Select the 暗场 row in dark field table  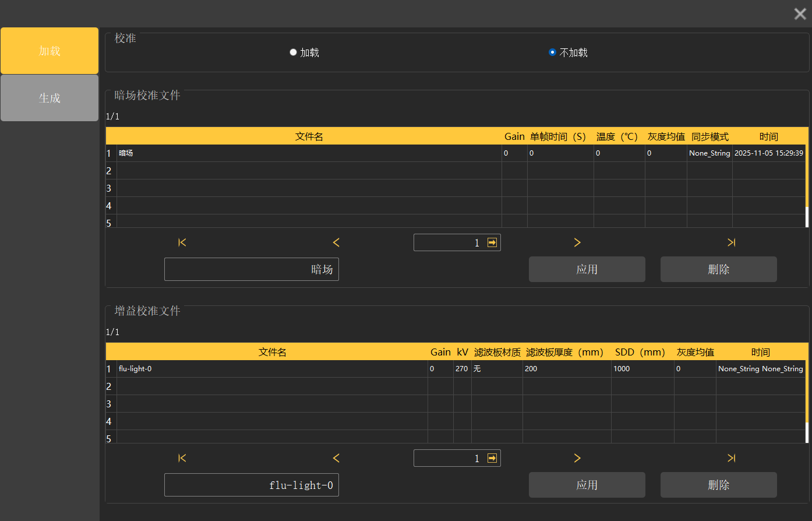309,153
